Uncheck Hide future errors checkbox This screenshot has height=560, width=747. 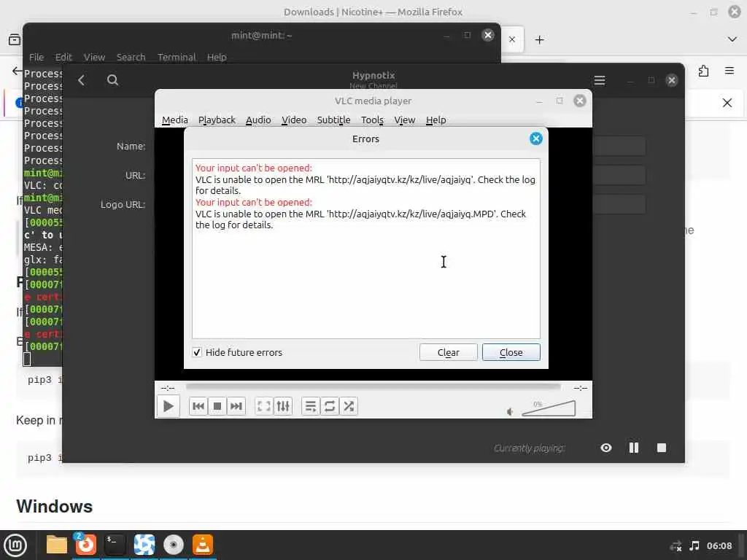pos(197,352)
